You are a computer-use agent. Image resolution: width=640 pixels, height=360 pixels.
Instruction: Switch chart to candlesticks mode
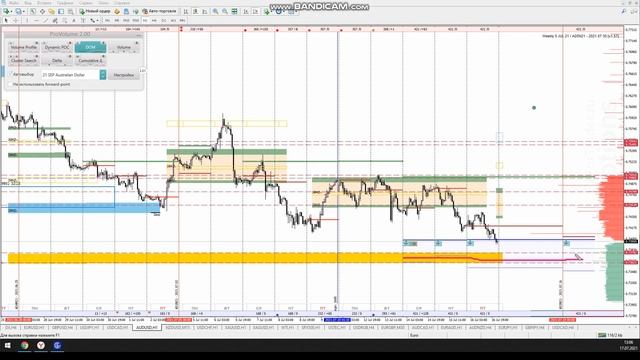click(x=195, y=11)
